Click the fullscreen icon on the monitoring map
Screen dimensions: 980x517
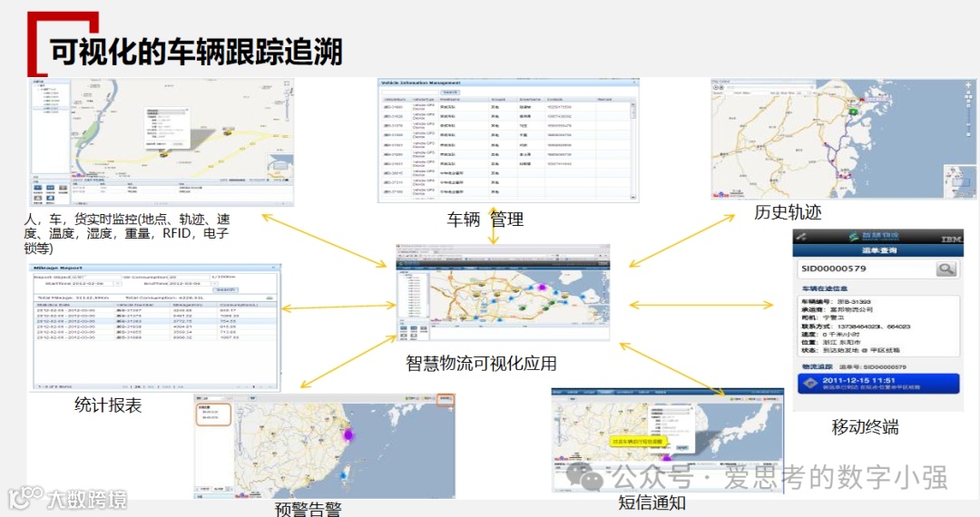tap(287, 83)
